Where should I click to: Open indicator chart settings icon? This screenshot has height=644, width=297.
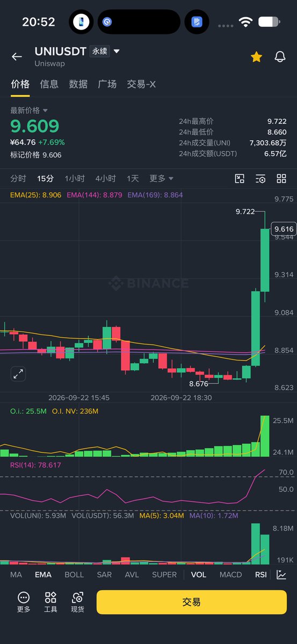coord(282,575)
